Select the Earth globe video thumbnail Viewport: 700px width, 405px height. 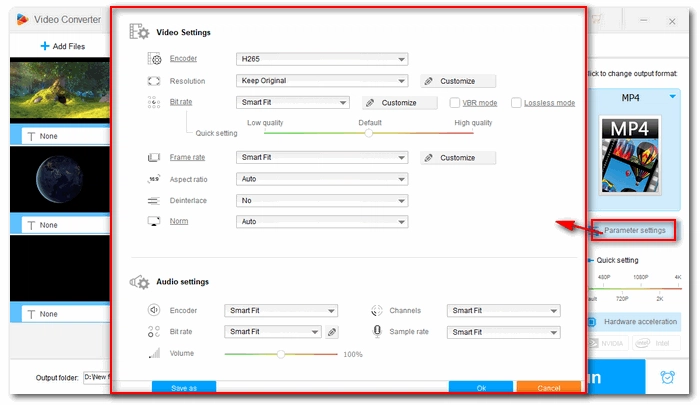pos(60,179)
